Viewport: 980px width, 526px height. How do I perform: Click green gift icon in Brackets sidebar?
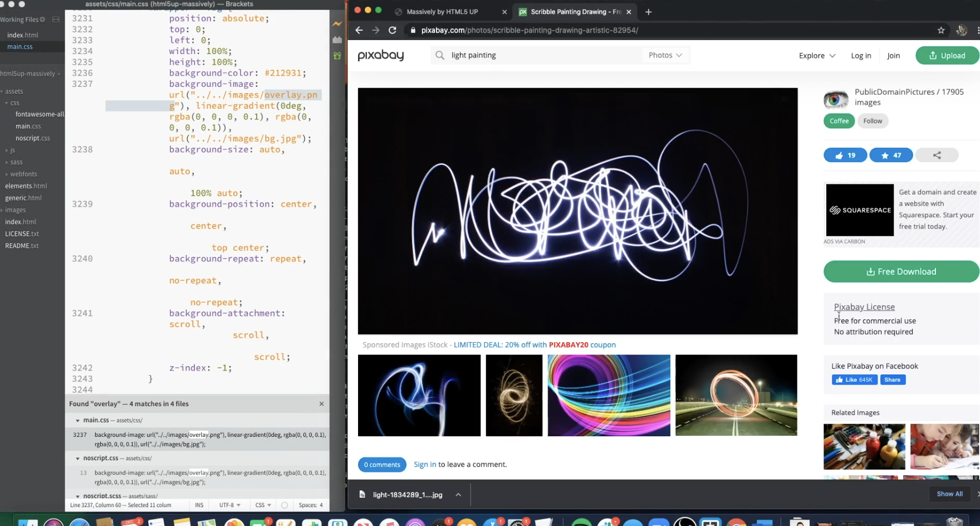tap(337, 56)
